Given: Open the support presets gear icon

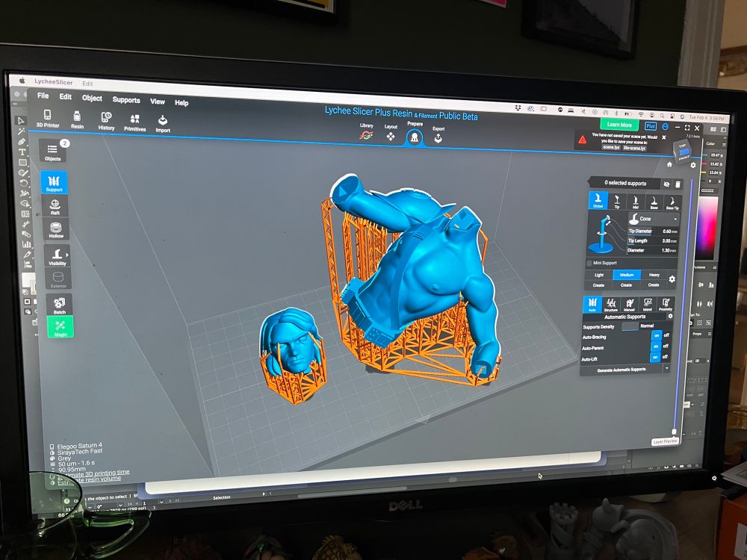Looking at the screenshot, I should point(672,279).
